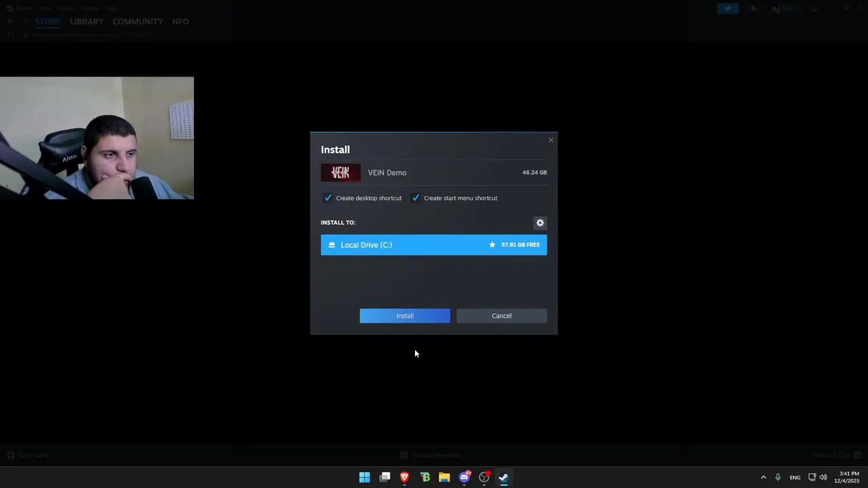Toggle Create start menu shortcut checkbox
868x488 pixels.
click(x=416, y=198)
